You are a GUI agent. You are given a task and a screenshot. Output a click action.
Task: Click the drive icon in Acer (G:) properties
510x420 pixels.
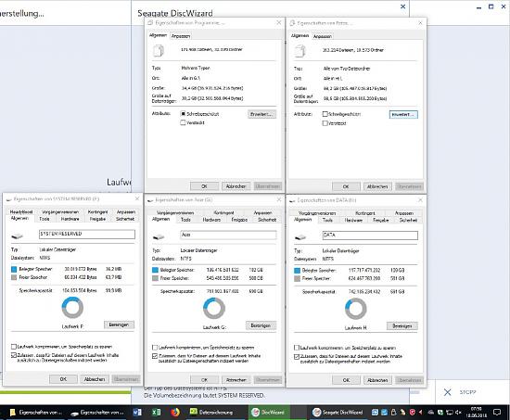click(159, 236)
